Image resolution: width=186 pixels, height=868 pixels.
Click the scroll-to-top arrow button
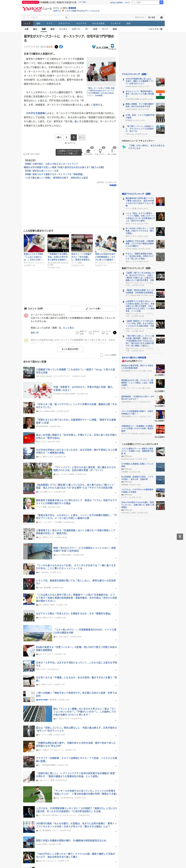[180, 537]
